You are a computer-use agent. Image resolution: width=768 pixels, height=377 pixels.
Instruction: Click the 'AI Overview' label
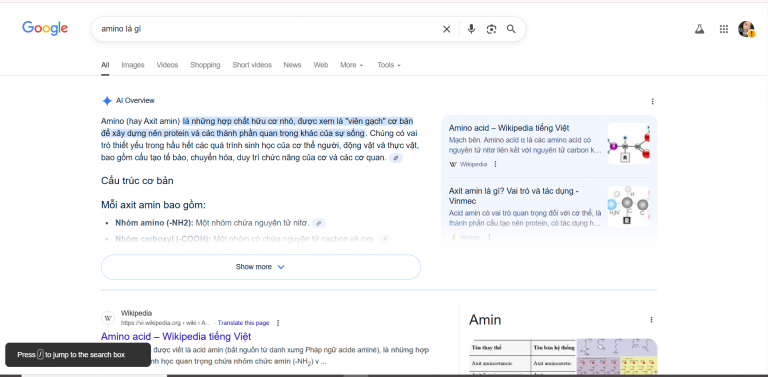pos(135,101)
